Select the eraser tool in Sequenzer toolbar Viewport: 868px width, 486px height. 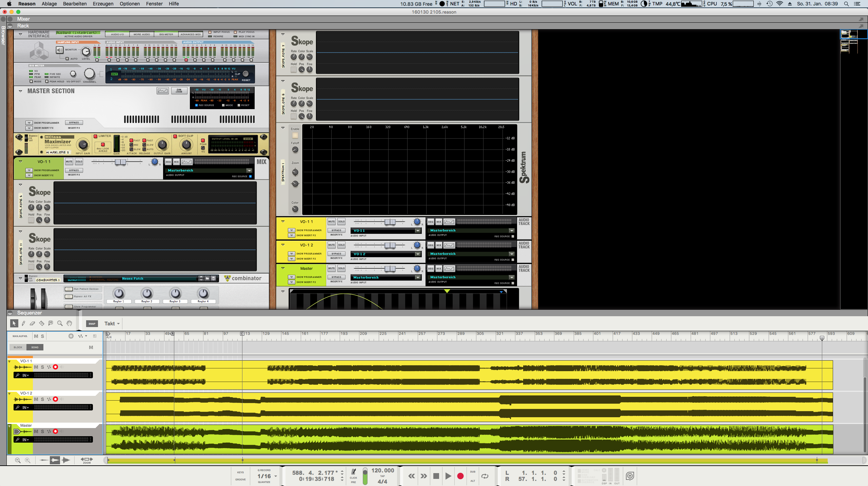[33, 323]
